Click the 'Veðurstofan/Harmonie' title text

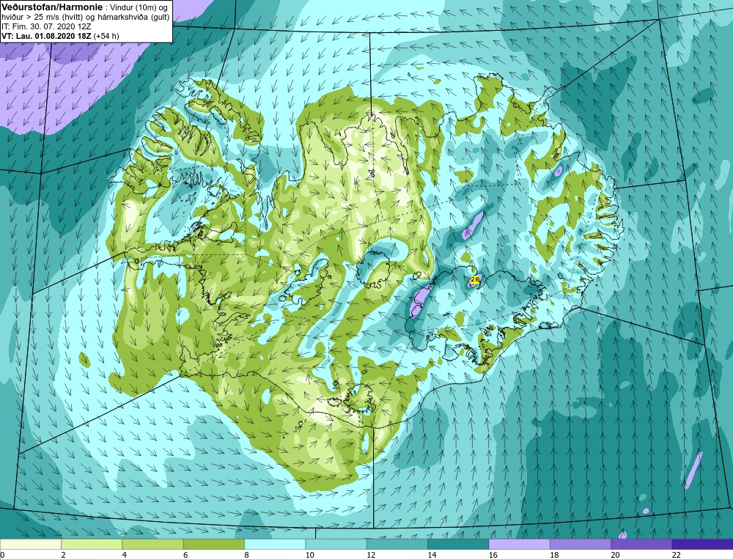tap(51, 7)
